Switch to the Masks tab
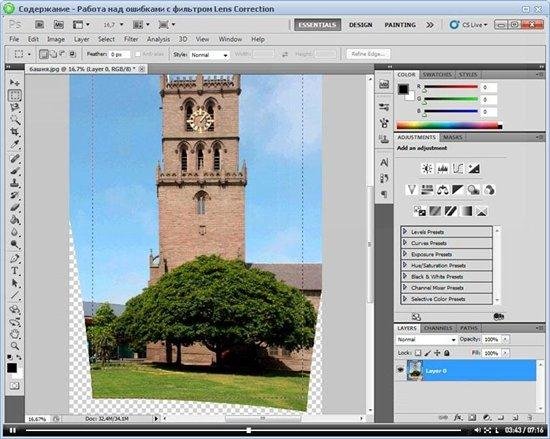This screenshot has width=550, height=439. [x=452, y=137]
